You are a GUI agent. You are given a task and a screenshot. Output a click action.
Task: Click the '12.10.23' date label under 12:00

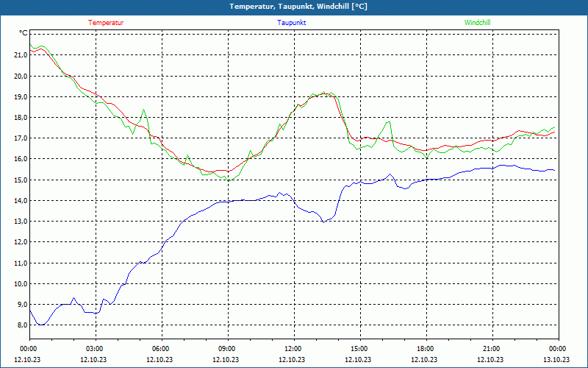click(292, 359)
